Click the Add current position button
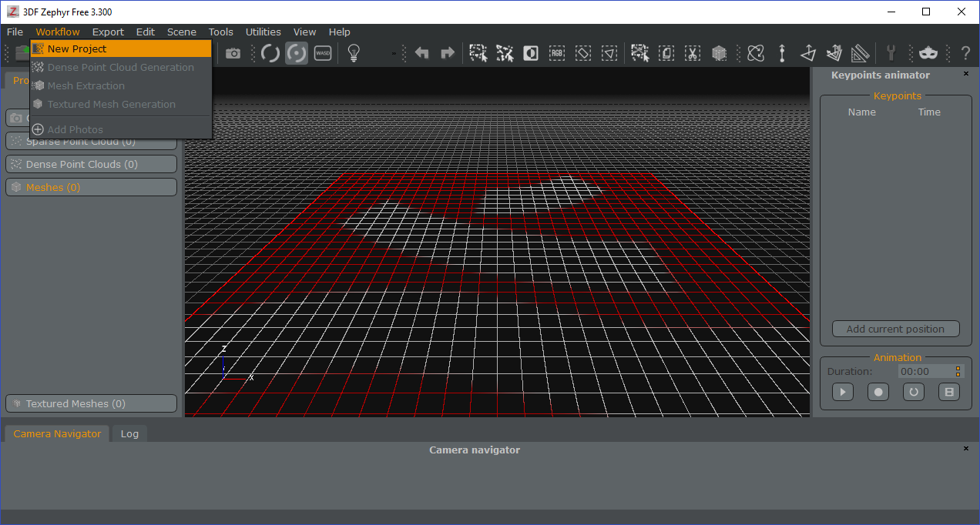The width and height of the screenshot is (980, 525). point(895,329)
